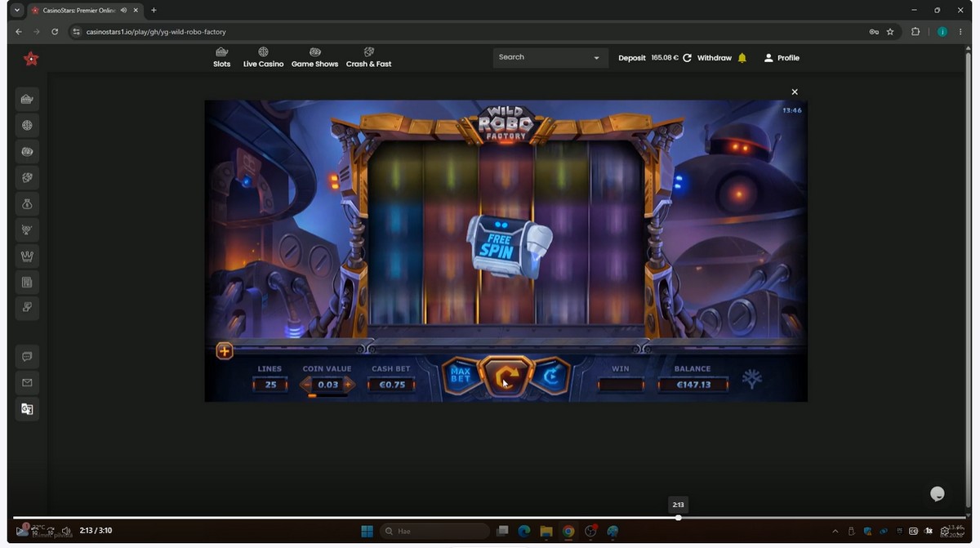Viewport: 980px width, 548px height.
Task: Click the Deposit button
Action: 631,58
